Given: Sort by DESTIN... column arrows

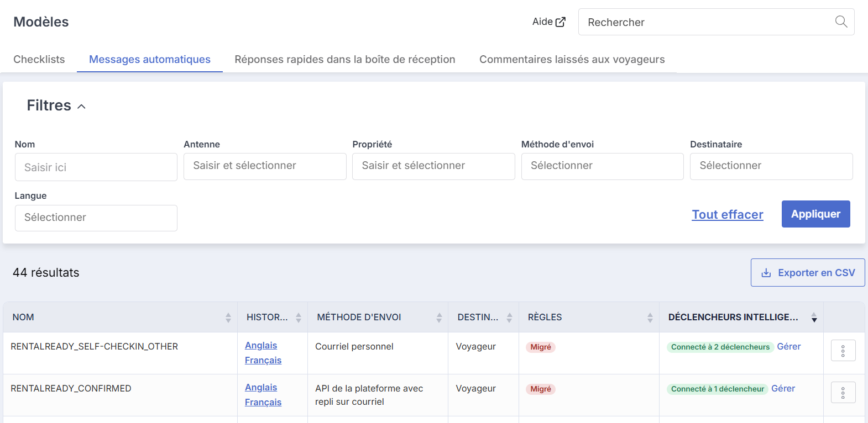Looking at the screenshot, I should coord(509,318).
